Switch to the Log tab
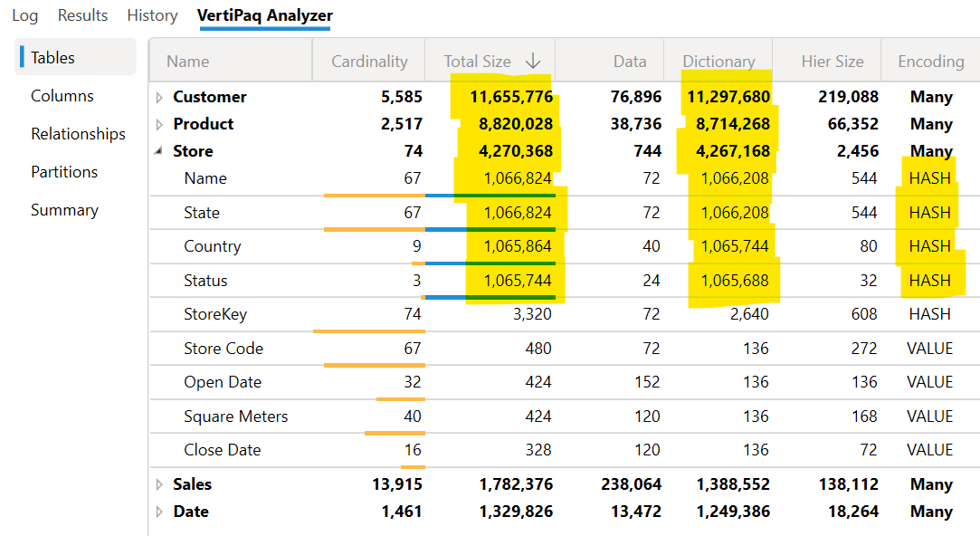 coord(25,15)
